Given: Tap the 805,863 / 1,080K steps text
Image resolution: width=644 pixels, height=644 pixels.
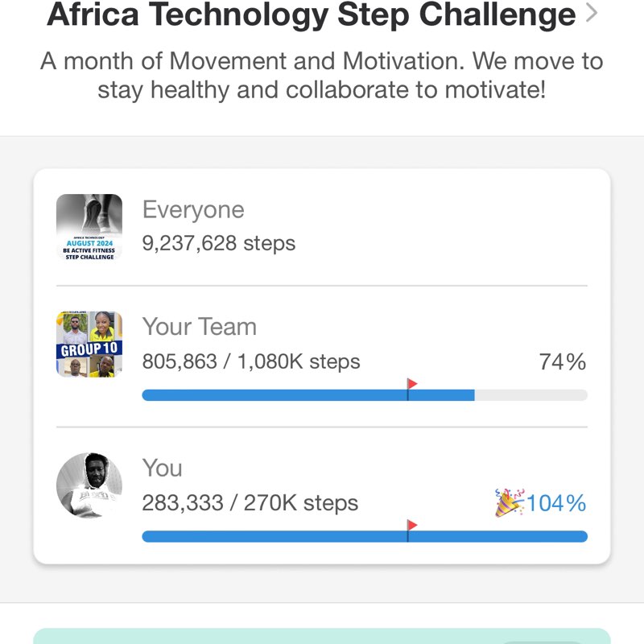Looking at the screenshot, I should (x=251, y=361).
